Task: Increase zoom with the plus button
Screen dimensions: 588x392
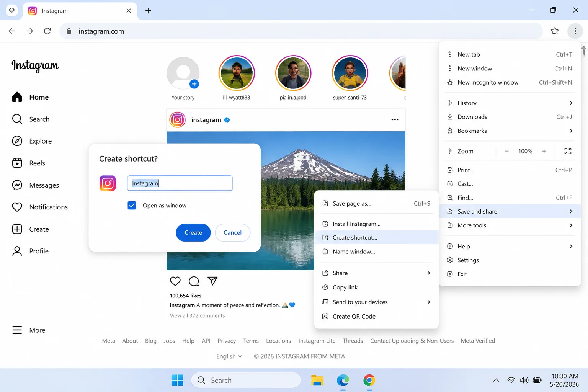Action: pos(544,151)
